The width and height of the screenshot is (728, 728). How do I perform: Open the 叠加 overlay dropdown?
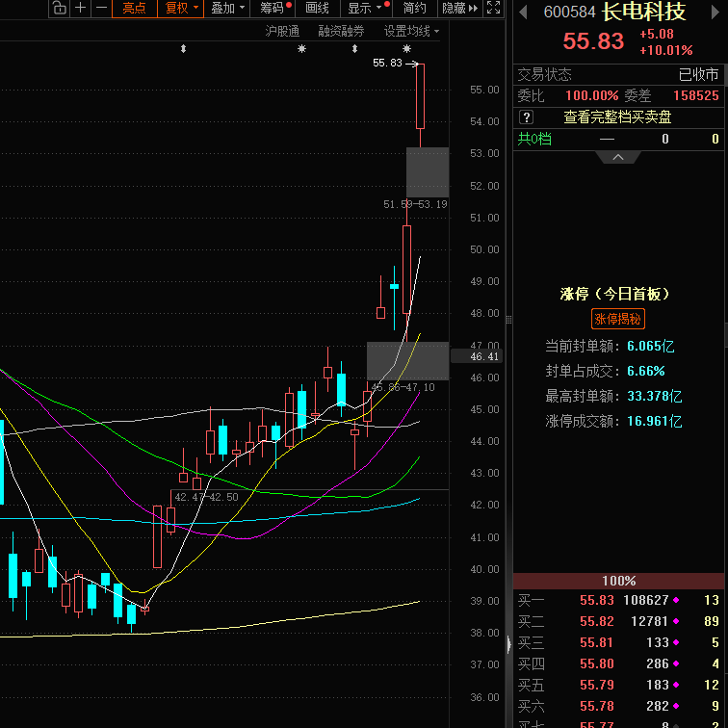(x=227, y=8)
